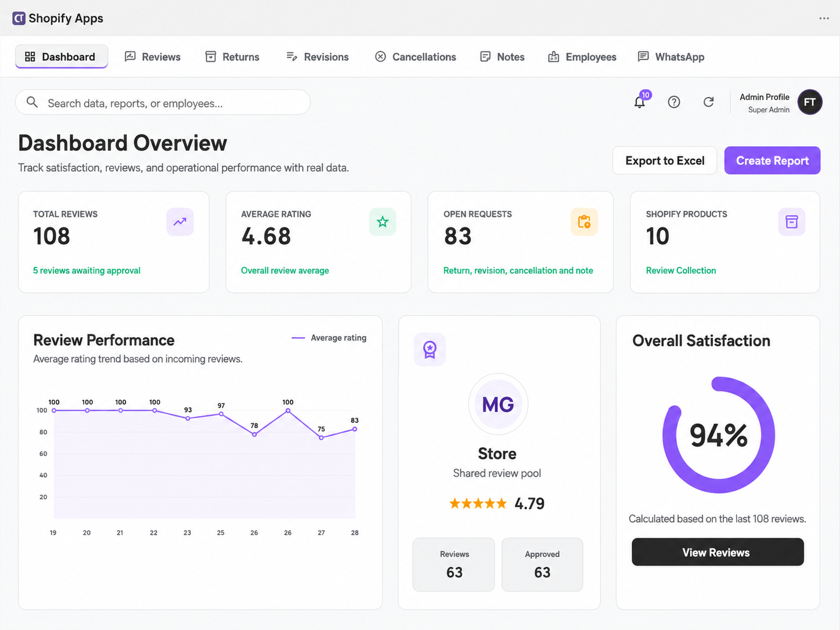
Task: Click the Create Report button
Action: (x=772, y=161)
